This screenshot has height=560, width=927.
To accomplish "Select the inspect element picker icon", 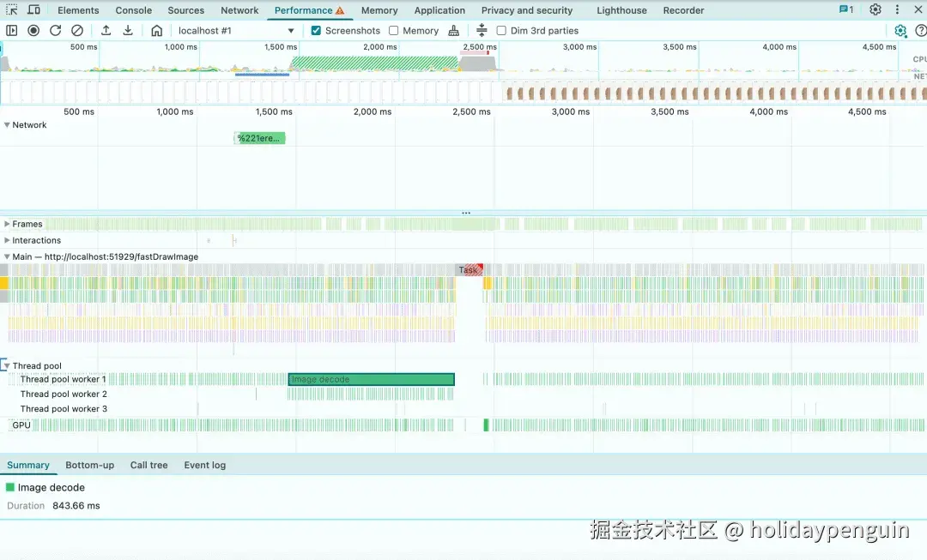I will [12, 10].
